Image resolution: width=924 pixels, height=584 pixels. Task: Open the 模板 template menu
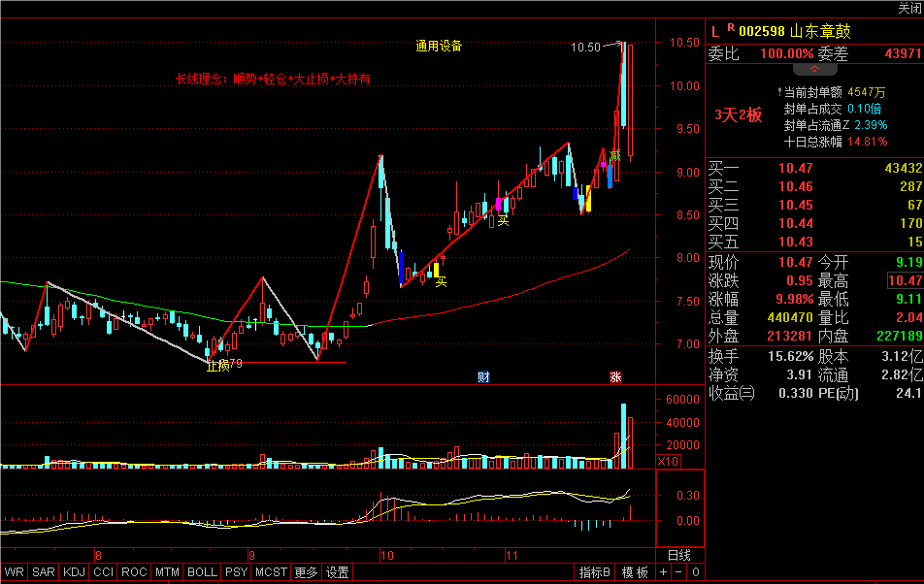coord(635,572)
